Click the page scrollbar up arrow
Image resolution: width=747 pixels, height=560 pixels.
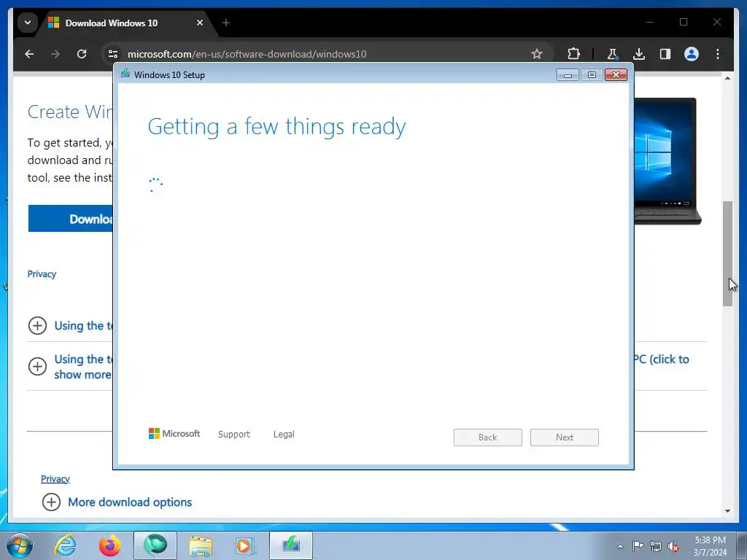[x=727, y=77]
